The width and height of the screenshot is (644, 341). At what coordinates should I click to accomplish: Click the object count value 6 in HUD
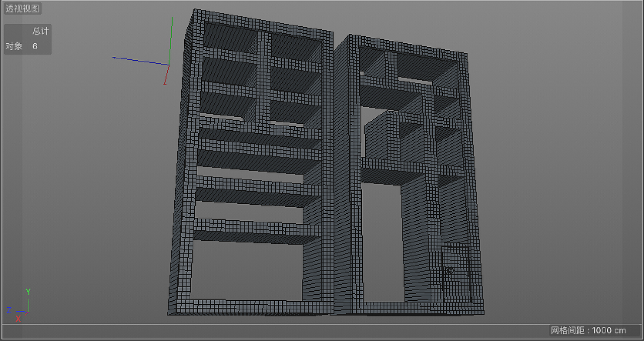pos(35,46)
